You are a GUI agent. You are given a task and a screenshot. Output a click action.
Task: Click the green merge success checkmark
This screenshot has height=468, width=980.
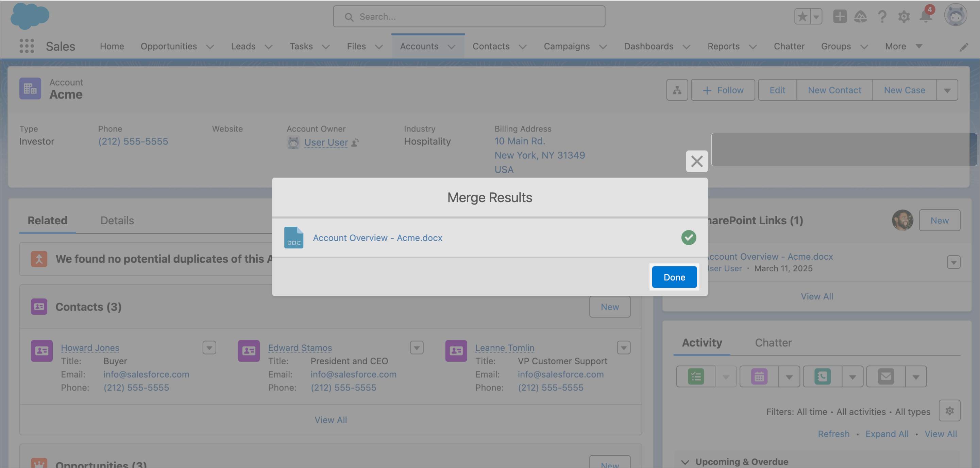coord(688,237)
